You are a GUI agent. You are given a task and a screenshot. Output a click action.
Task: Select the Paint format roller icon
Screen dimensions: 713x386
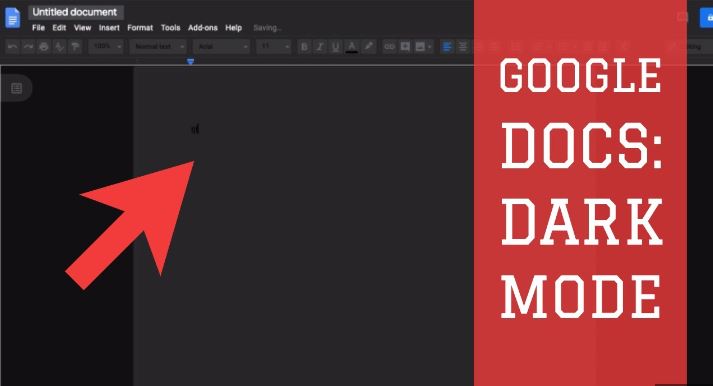75,46
